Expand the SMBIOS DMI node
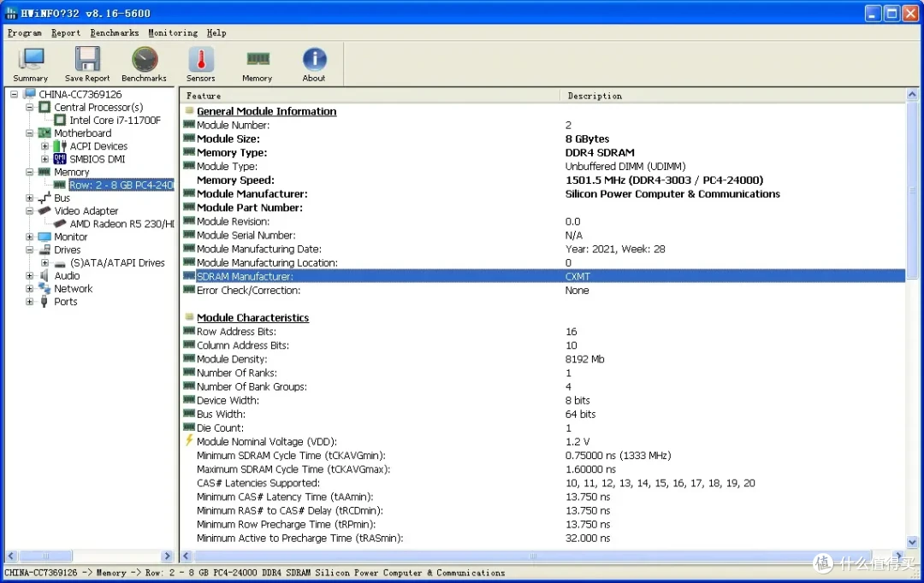Screen dimensions: 924x583 pos(44,158)
